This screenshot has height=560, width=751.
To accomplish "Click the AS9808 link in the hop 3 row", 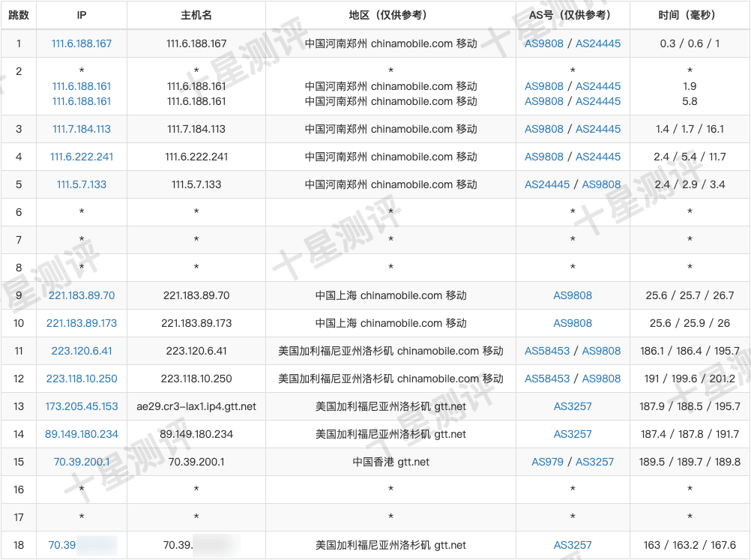I will tap(544, 129).
